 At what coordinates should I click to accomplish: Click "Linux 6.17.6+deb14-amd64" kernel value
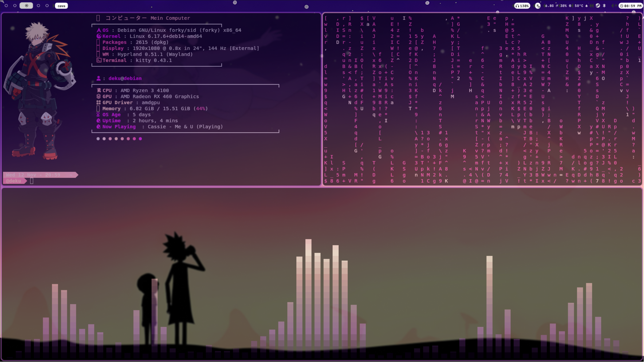pyautogui.click(x=166, y=36)
